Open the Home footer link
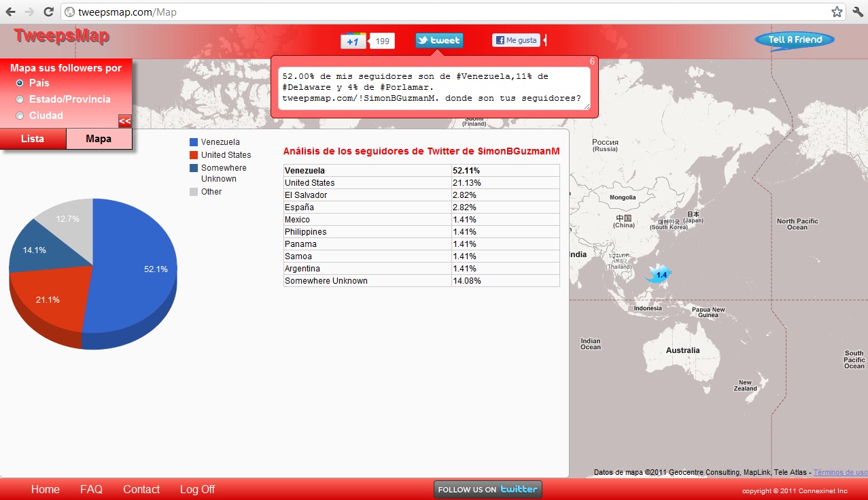Screen dimensions: 868x500 [x=46, y=490]
